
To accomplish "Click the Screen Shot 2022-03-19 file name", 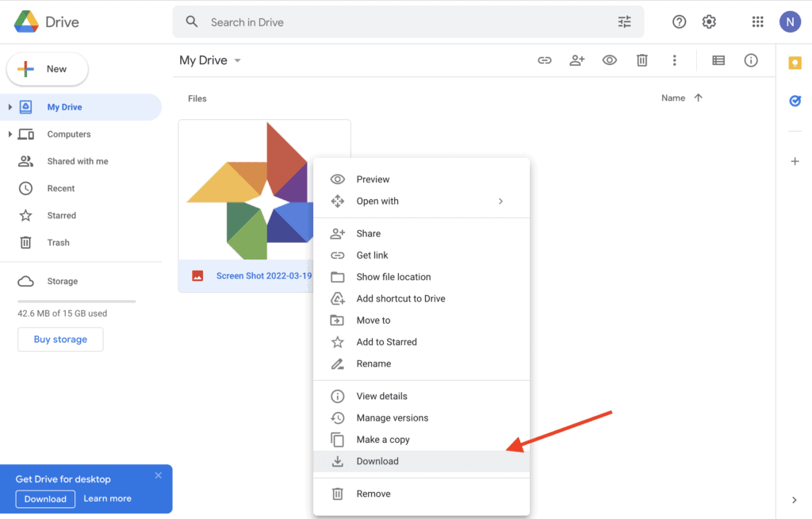I will click(264, 276).
